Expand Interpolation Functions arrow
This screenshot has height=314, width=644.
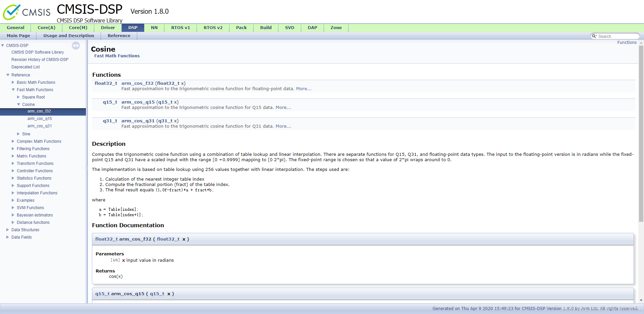[x=13, y=193]
